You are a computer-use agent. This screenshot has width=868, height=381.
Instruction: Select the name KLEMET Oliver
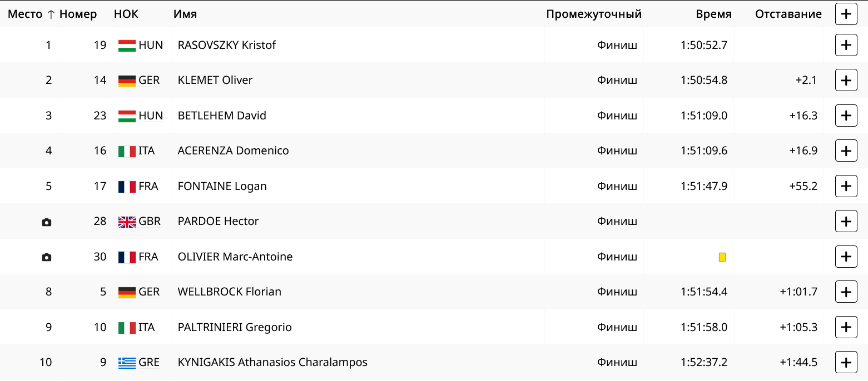pyautogui.click(x=215, y=80)
